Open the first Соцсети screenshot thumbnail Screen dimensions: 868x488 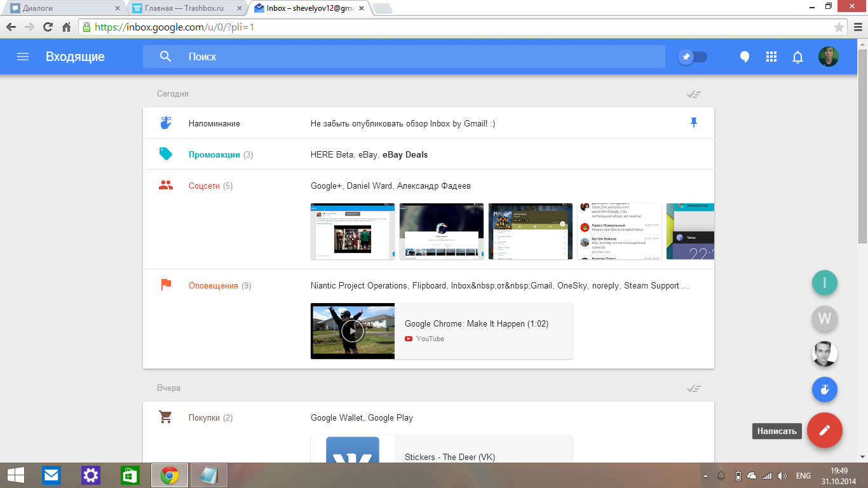tap(353, 231)
